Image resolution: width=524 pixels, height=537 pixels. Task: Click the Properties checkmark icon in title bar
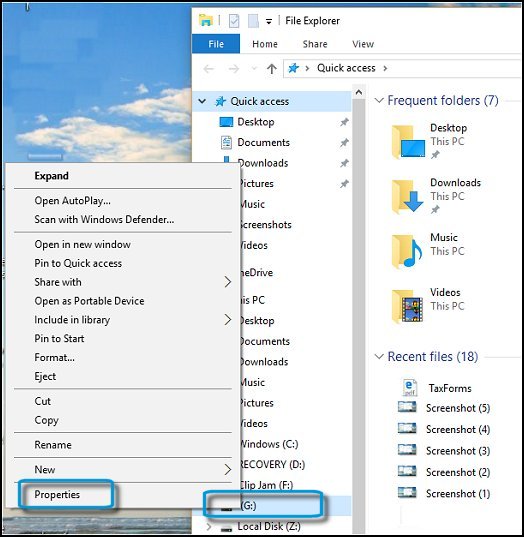click(234, 21)
